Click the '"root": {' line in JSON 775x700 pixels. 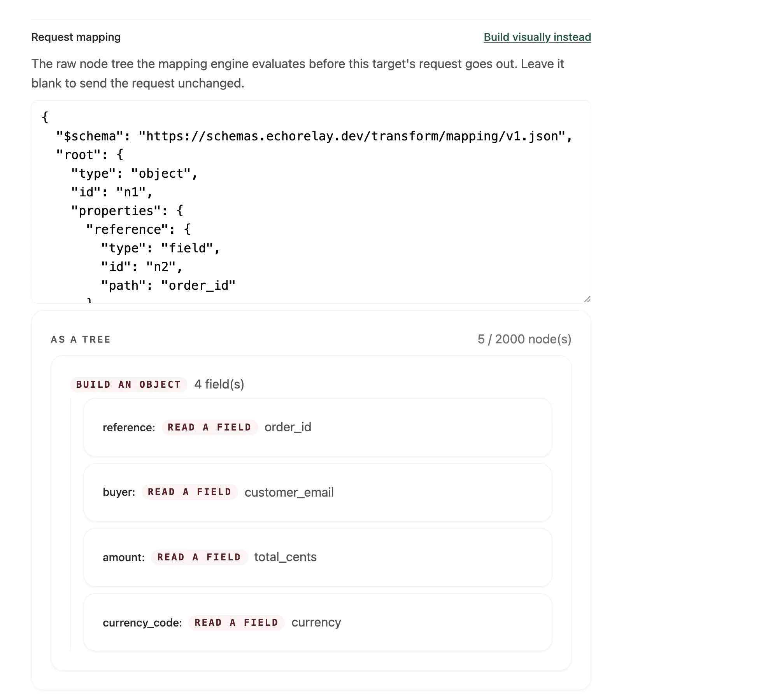tap(90, 155)
